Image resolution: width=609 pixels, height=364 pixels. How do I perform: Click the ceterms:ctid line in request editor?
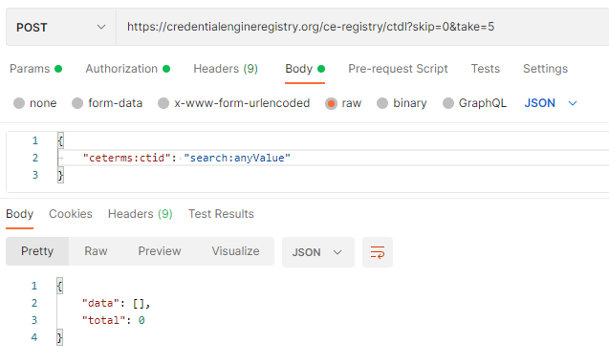click(x=334, y=158)
